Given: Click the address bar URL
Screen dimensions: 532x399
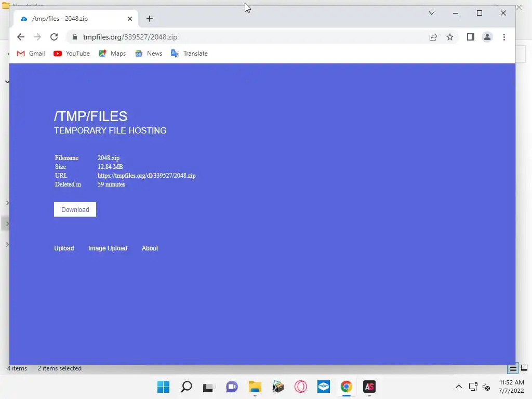Looking at the screenshot, I should 130,37.
